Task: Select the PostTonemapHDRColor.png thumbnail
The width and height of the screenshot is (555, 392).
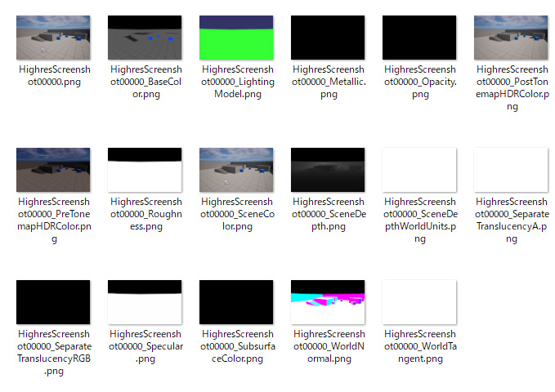Action: coord(511,38)
